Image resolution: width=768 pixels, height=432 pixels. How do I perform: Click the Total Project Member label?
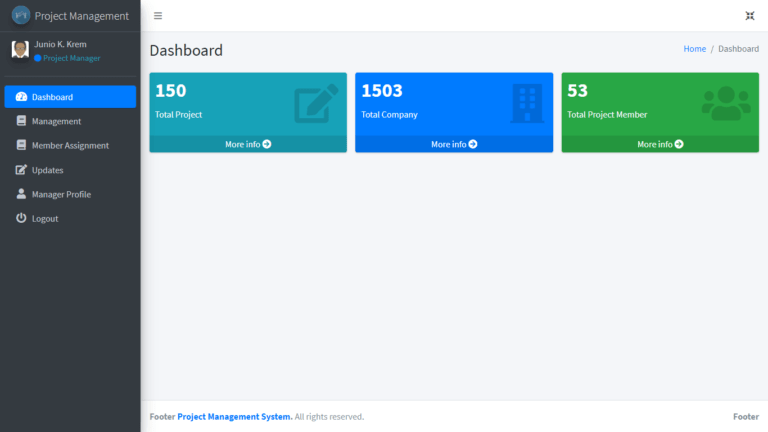[x=607, y=115]
